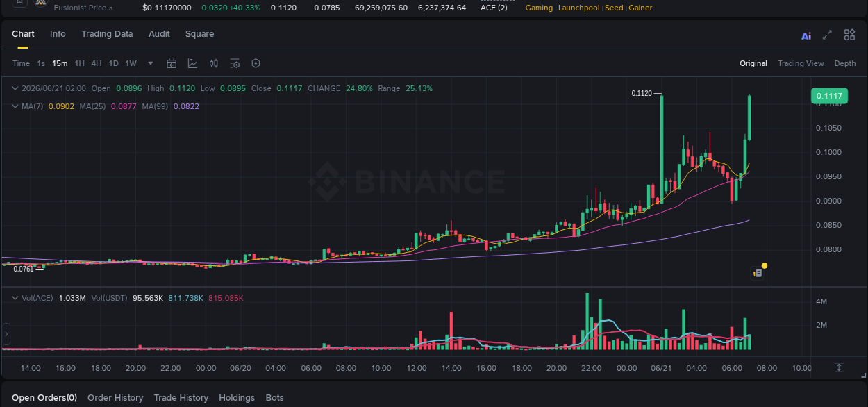Click the MA(99) indicator label
Screen dimensions: 868x407
[155, 106]
